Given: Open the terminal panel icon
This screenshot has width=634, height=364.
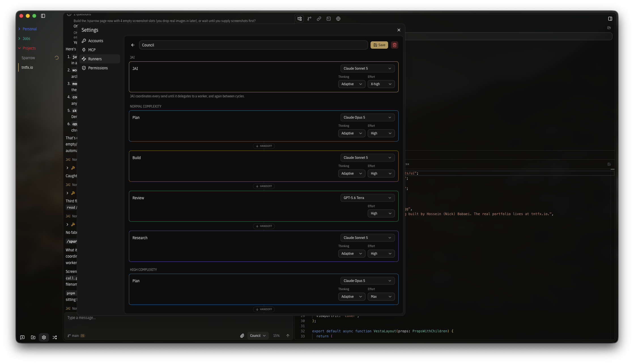Looking at the screenshot, I should [329, 19].
